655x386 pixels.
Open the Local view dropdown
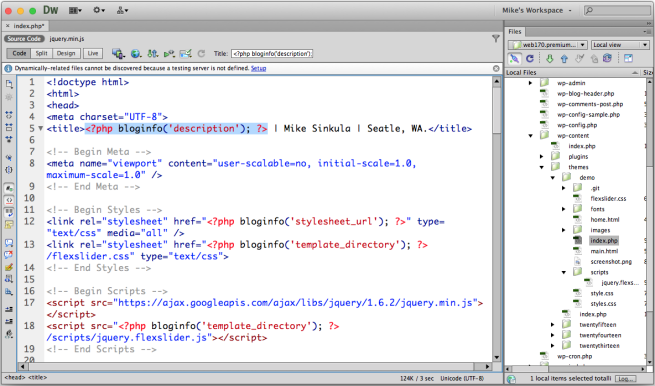click(620, 45)
